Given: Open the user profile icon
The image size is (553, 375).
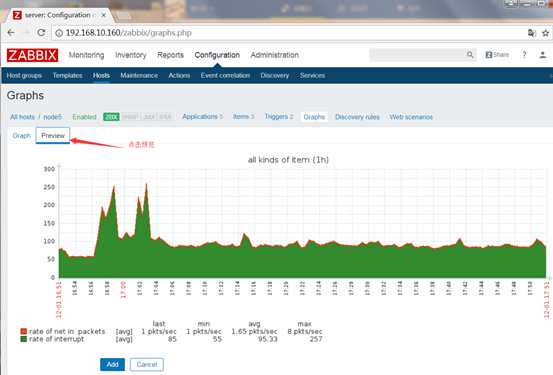Looking at the screenshot, I should (x=542, y=55).
